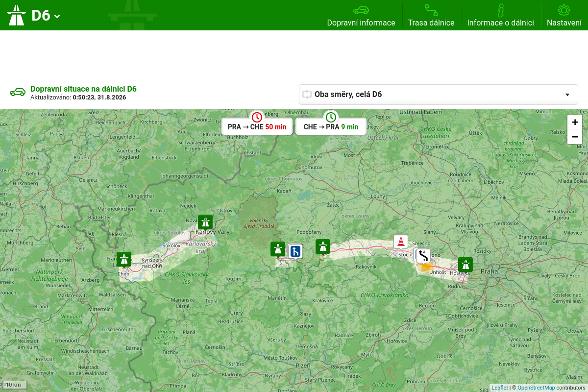Zoom out on the map
588x392 pixels.
(575, 137)
